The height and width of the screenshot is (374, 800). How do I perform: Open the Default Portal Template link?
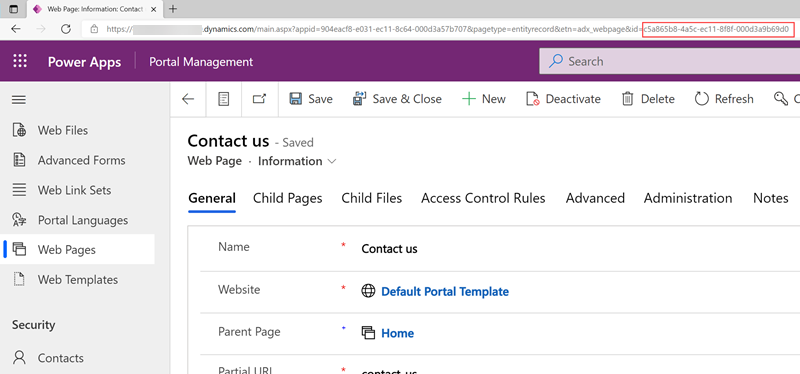click(x=445, y=292)
